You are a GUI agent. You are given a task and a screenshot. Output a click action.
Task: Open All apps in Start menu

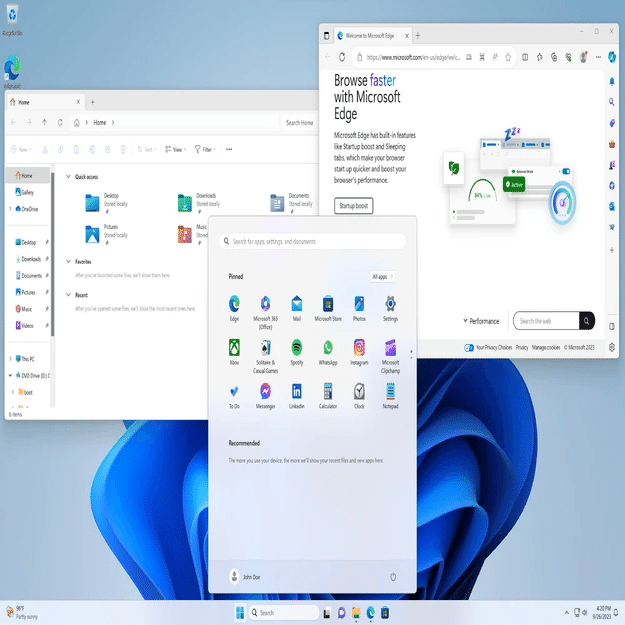tap(383, 277)
